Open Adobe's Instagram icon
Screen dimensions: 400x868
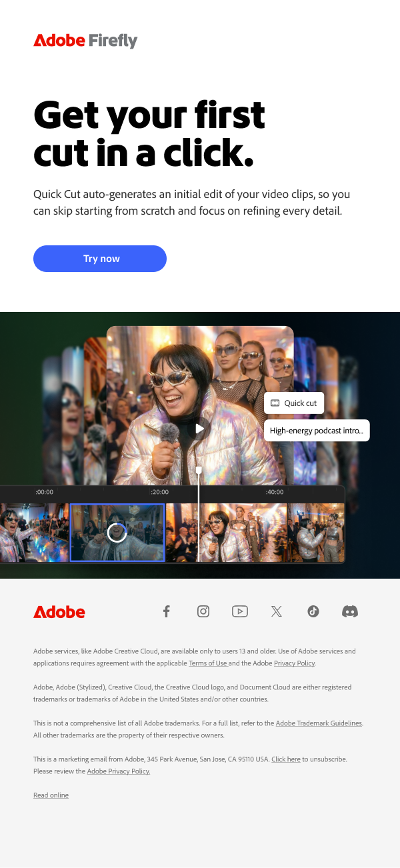203,611
